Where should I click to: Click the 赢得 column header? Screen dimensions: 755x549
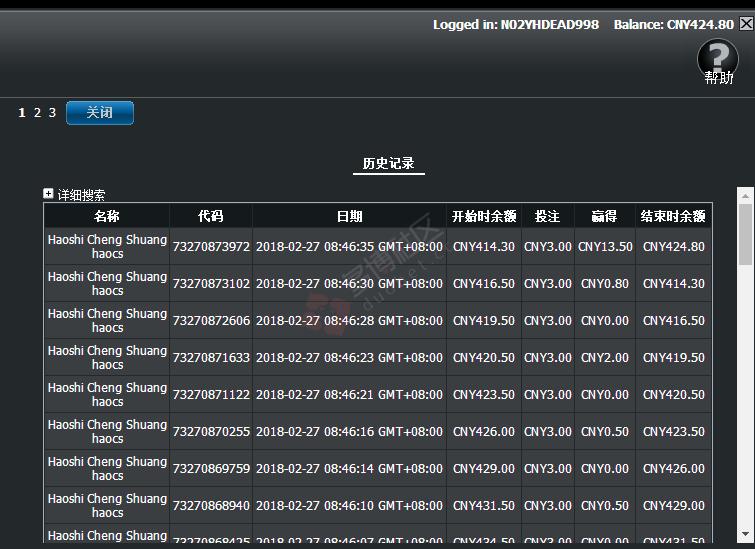click(x=604, y=216)
